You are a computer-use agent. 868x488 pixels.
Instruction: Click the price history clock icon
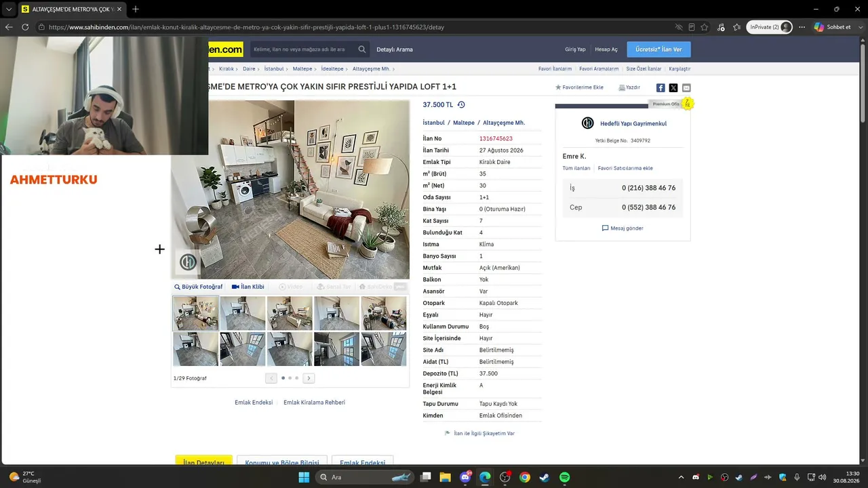pyautogui.click(x=461, y=105)
